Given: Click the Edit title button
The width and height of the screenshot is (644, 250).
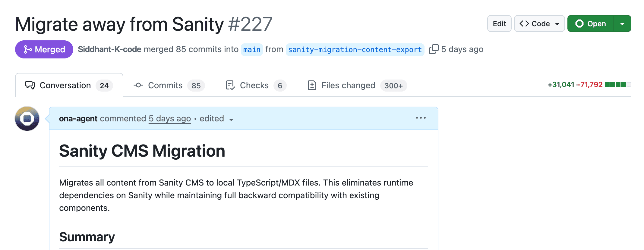Looking at the screenshot, I should 499,23.
